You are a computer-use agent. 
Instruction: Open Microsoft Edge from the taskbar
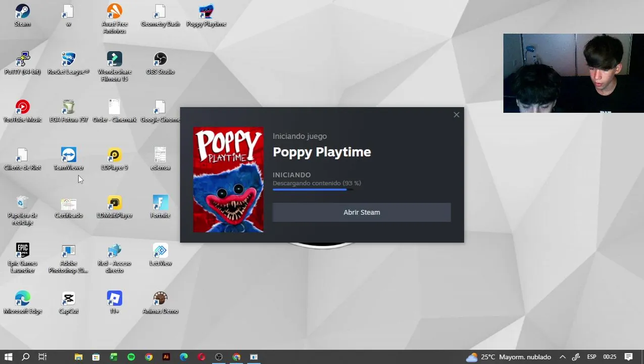pos(184,357)
